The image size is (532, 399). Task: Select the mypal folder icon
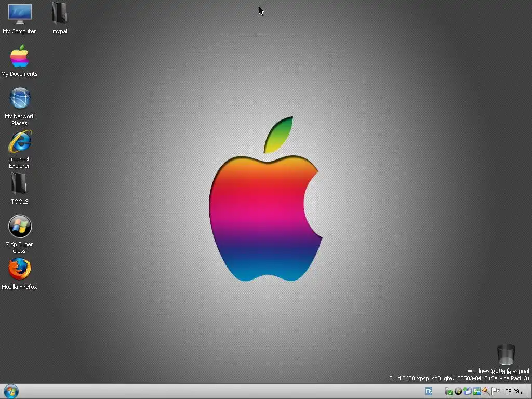[x=60, y=14]
